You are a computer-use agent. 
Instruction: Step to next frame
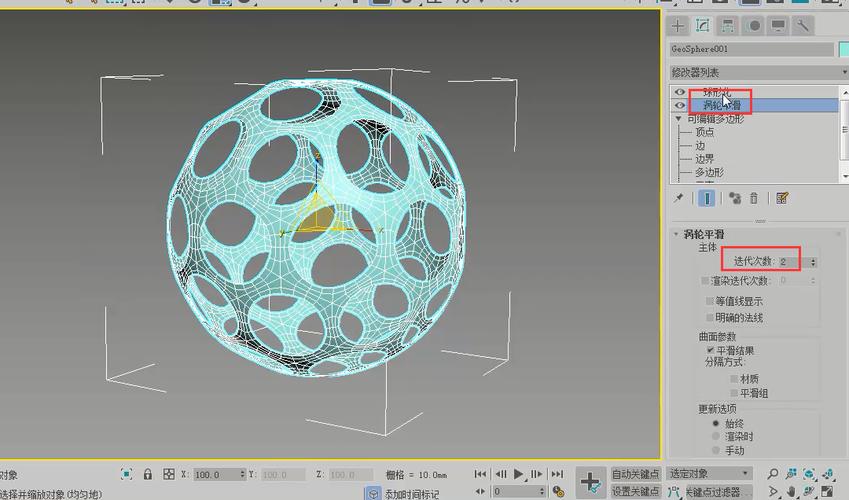[x=536, y=474]
